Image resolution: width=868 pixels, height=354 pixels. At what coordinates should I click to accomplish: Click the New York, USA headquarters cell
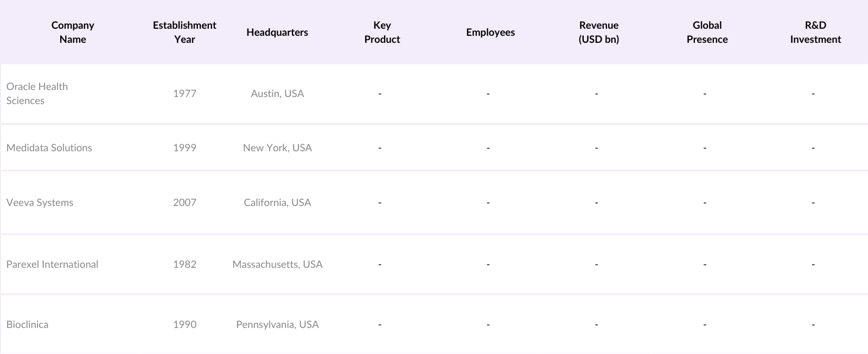tap(277, 147)
